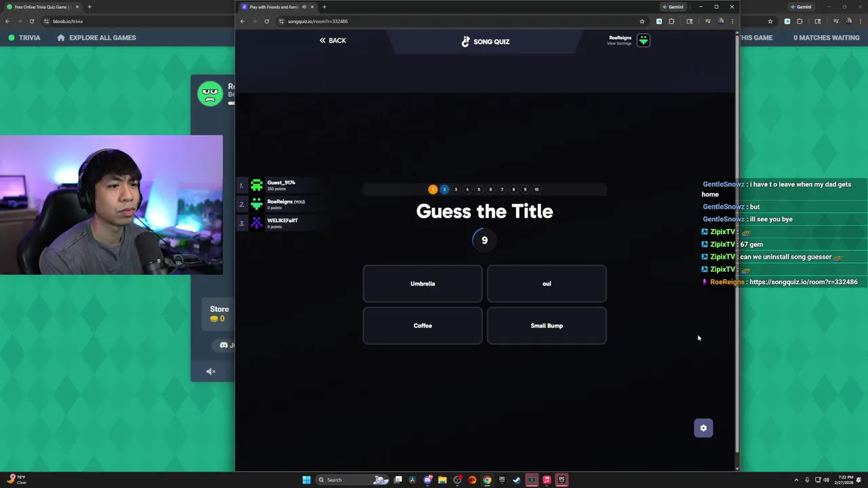Open the songquiz.io link in chat

[804, 282]
